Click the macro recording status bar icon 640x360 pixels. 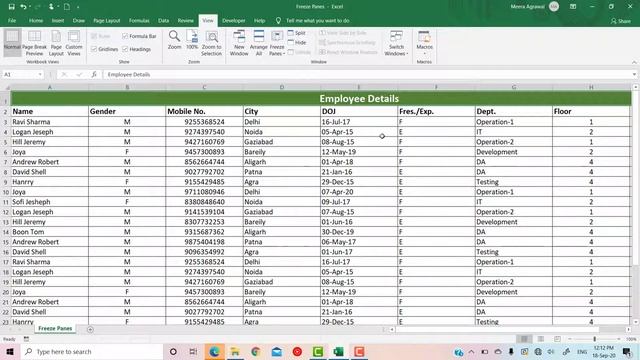tap(26, 339)
